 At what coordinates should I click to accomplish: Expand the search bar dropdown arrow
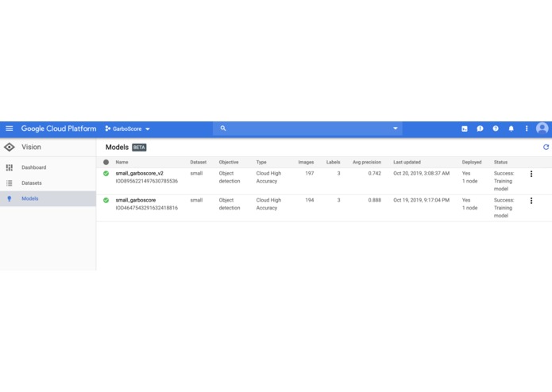pyautogui.click(x=395, y=129)
